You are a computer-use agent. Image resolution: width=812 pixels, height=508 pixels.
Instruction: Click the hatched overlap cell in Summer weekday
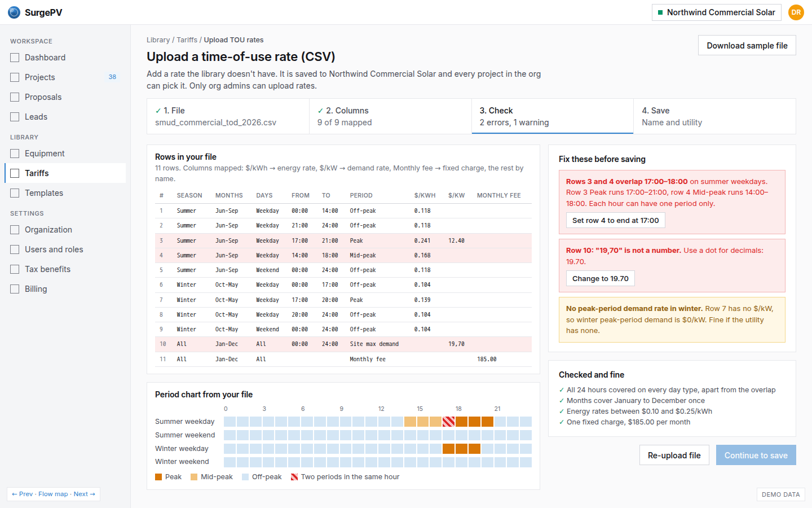coord(449,422)
